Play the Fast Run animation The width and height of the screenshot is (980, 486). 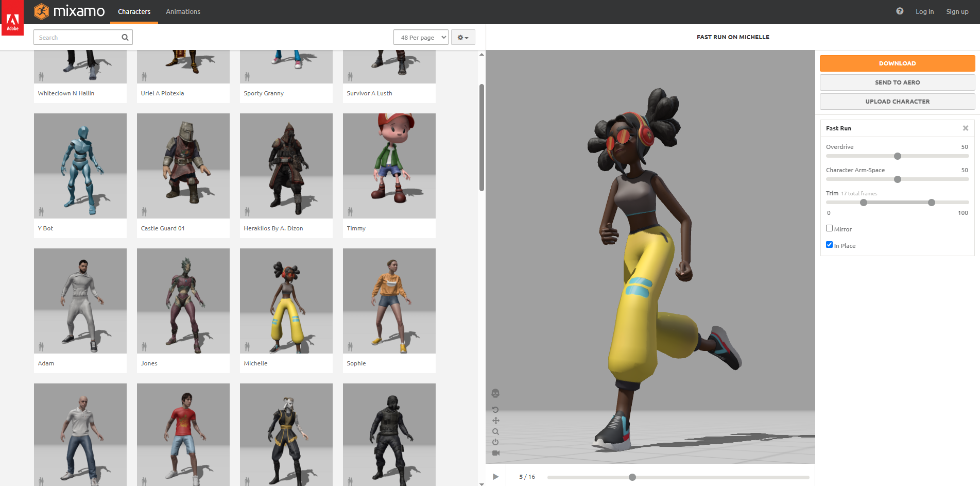click(495, 477)
